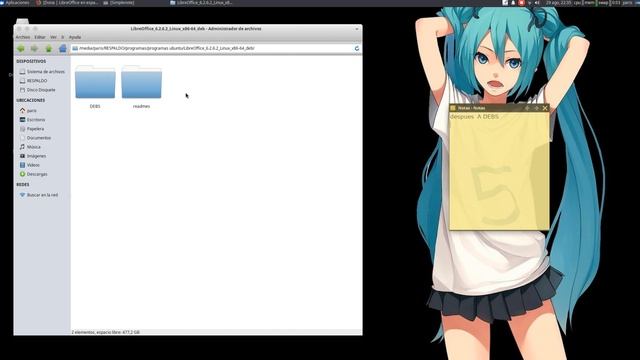Open the readmes folder
640x360 pixels.
coord(142,87)
